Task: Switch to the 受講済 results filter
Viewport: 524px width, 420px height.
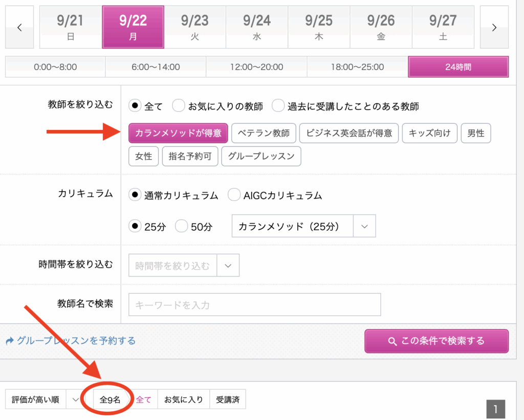Action: [228, 400]
